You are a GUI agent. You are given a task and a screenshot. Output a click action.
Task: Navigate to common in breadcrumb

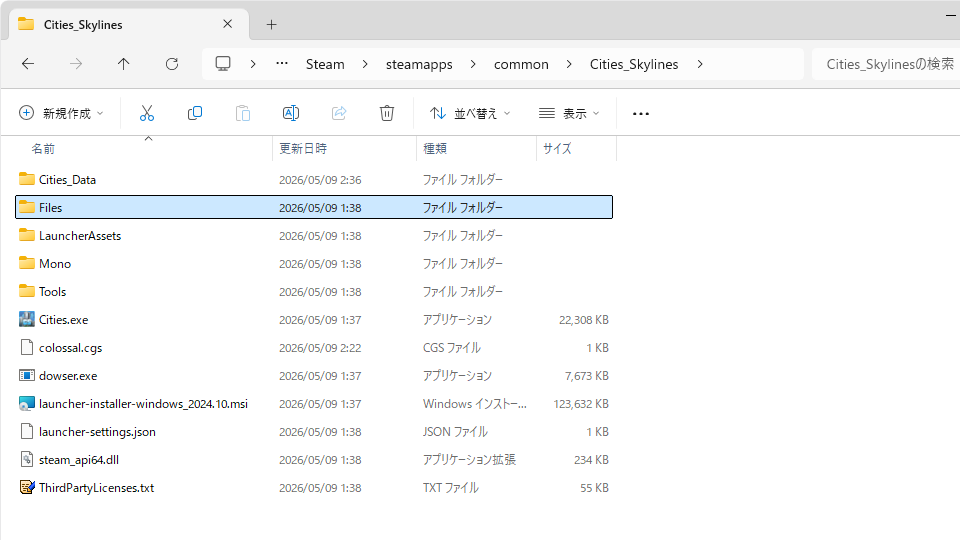pos(521,64)
